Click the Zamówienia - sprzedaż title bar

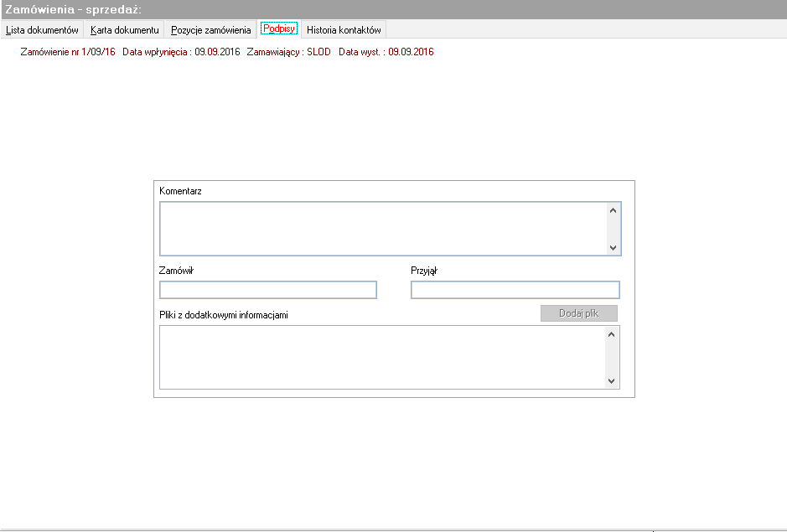[x=394, y=9]
